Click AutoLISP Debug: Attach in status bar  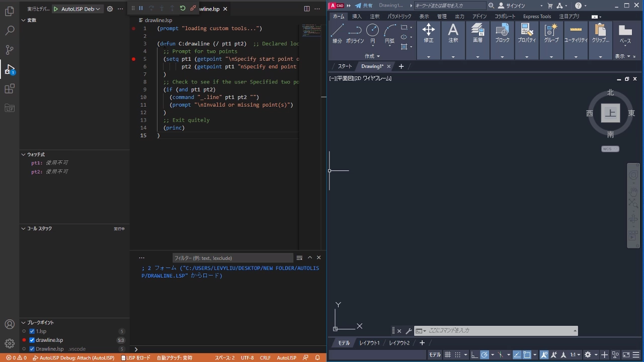pyautogui.click(x=73, y=358)
